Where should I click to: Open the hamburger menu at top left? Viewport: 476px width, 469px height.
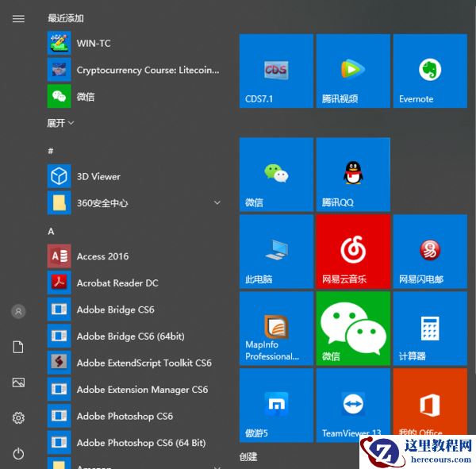pyautogui.click(x=18, y=19)
